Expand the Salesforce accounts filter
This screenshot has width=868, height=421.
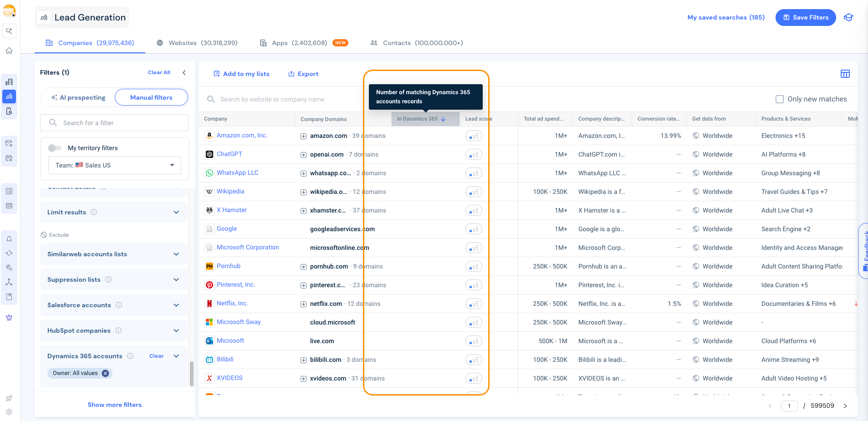click(176, 305)
